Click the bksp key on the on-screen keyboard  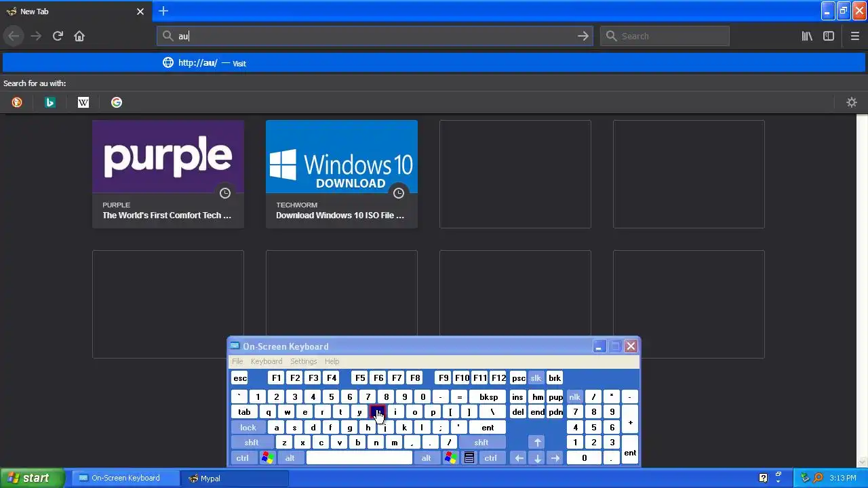click(488, 397)
